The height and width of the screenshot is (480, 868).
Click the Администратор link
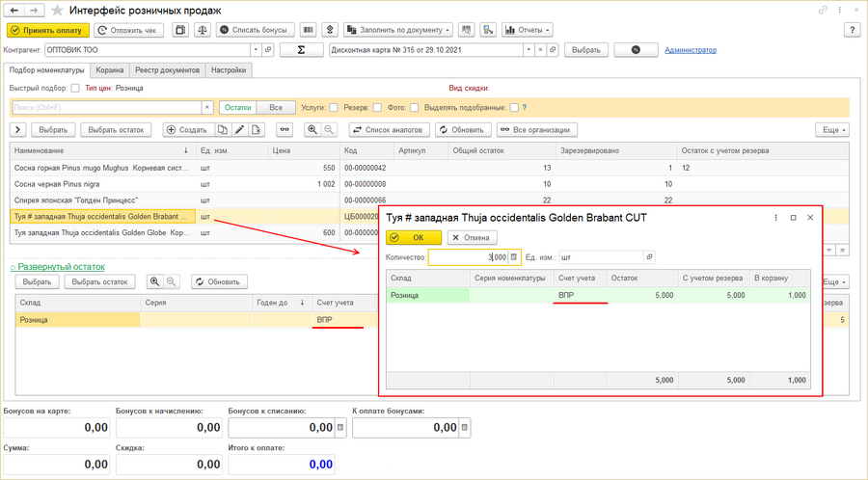click(x=696, y=50)
